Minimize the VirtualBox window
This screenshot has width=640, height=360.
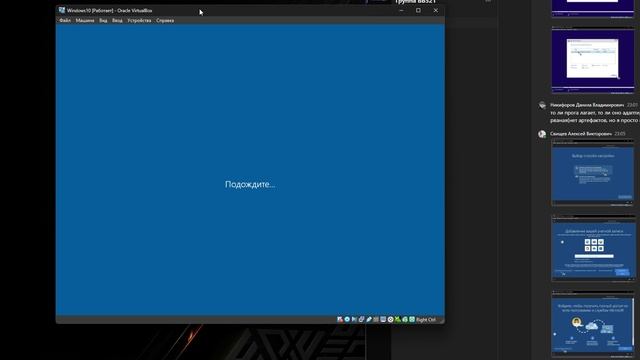point(401,10)
